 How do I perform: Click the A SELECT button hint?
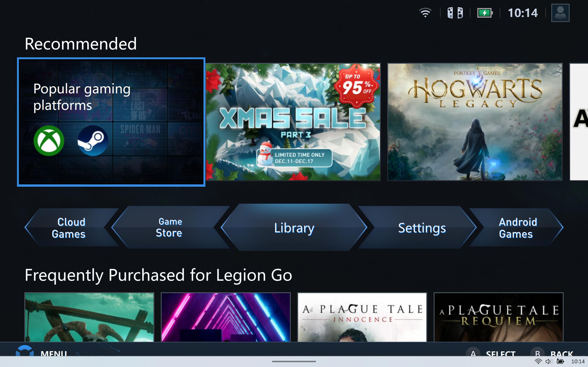click(x=491, y=352)
